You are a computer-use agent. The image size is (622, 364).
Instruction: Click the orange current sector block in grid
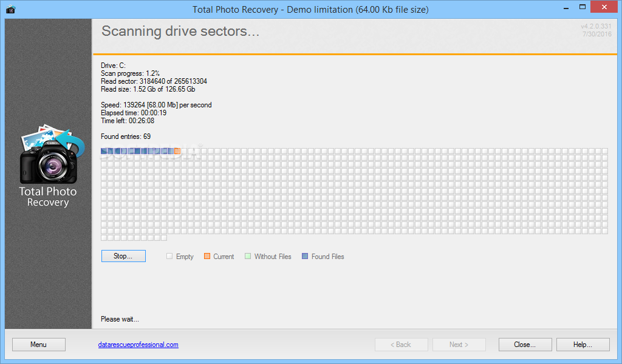coord(177,151)
